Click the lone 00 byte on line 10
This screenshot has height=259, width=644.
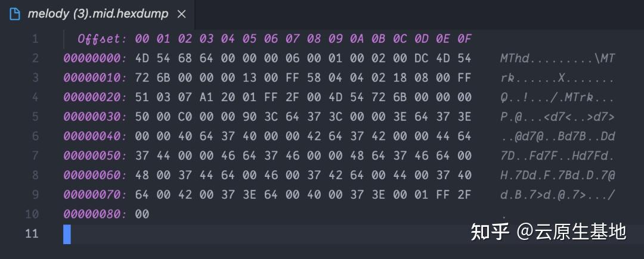(142, 214)
